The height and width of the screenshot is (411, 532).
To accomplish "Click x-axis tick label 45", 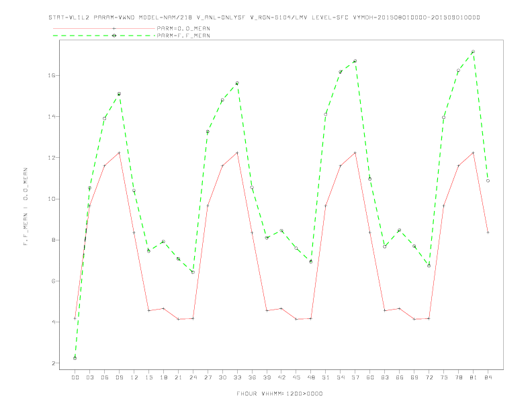I will pos(296,377).
